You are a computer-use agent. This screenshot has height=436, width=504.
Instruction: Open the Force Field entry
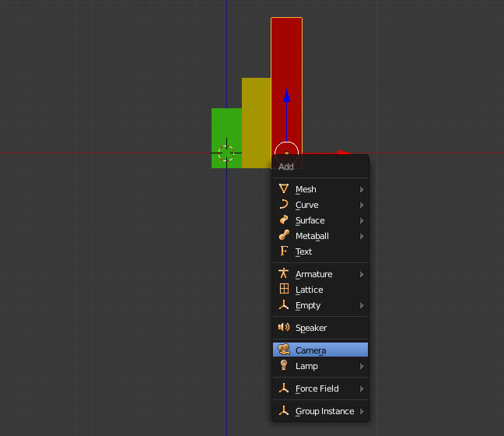click(x=320, y=389)
